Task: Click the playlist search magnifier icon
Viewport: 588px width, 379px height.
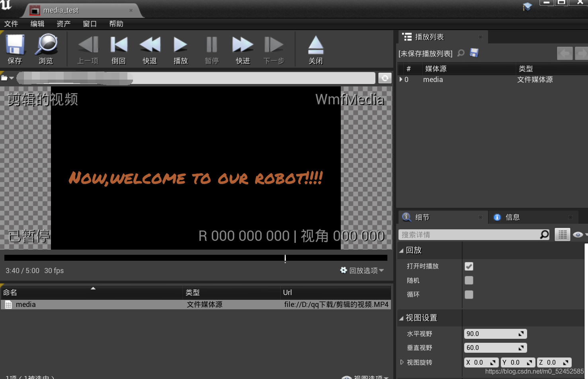Action: (x=461, y=53)
